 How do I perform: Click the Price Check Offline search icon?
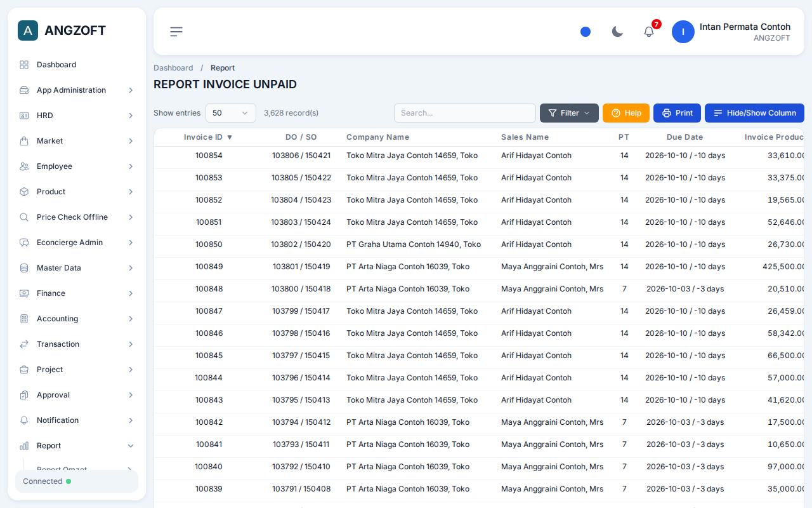point(24,217)
